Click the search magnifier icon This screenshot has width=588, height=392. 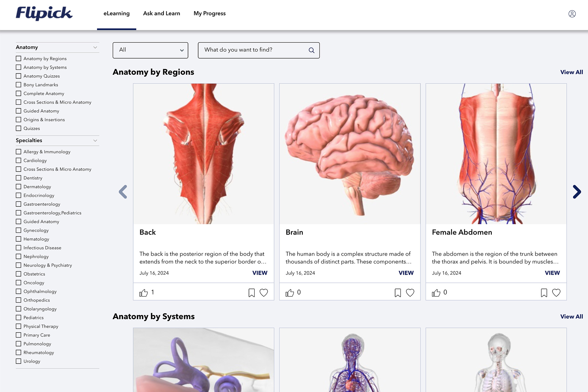point(311,50)
